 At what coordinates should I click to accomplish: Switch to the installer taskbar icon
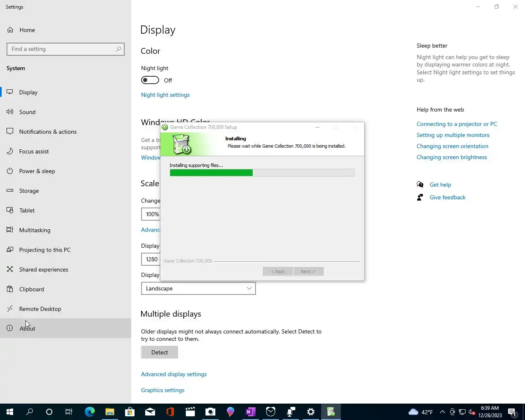point(331,412)
